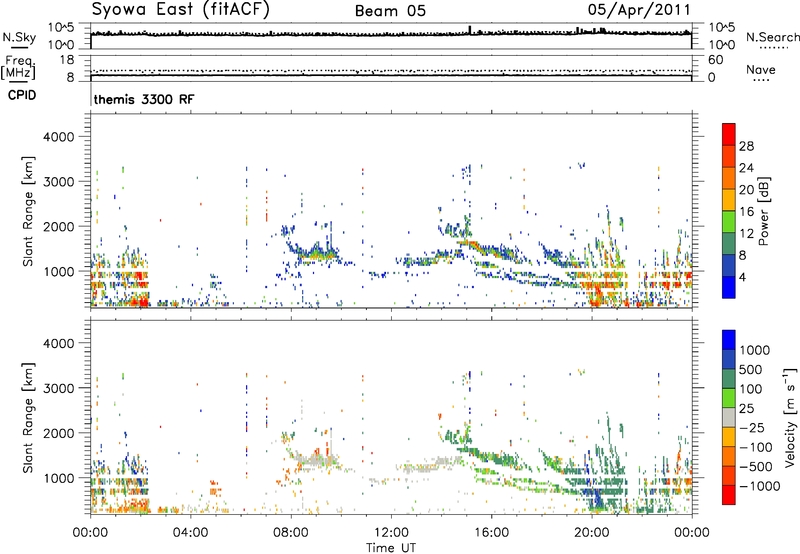Click '2000' on the velocity panel axis
The width and height of the screenshot is (800, 554).
[59, 433]
